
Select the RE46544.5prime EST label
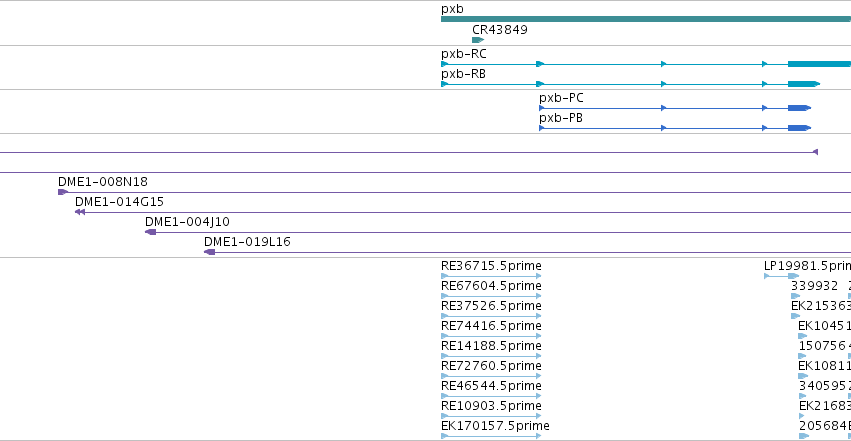click(491, 386)
